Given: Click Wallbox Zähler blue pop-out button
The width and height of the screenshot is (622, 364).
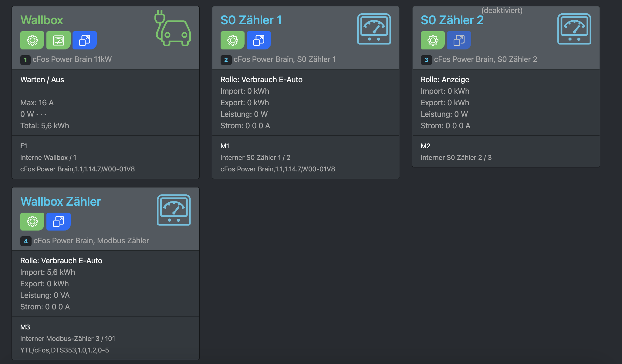Looking at the screenshot, I should [x=59, y=221].
